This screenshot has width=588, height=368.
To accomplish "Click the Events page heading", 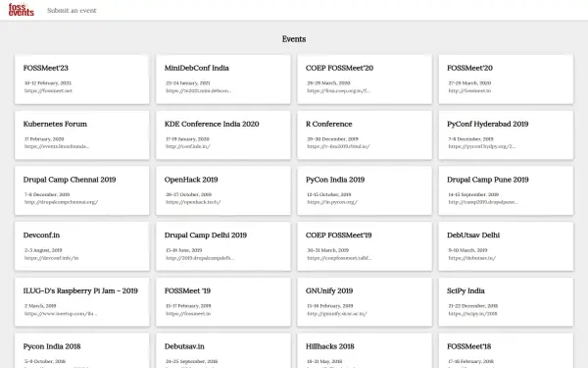I will (x=294, y=39).
